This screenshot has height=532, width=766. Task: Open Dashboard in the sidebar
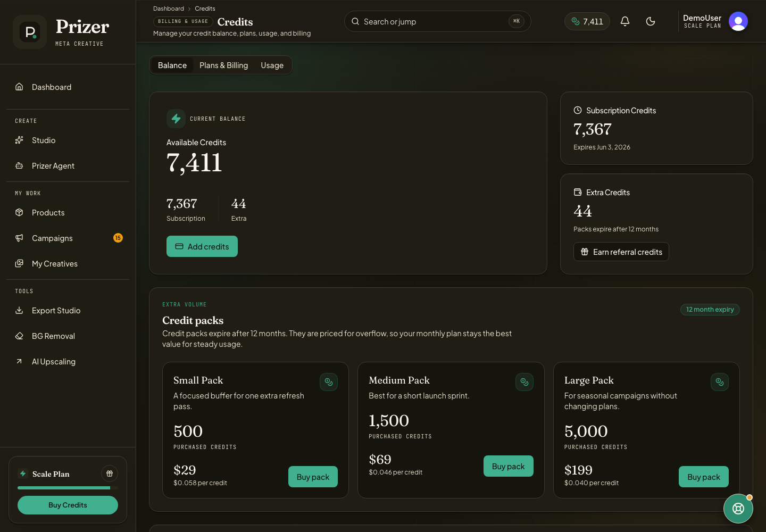pyautogui.click(x=68, y=87)
